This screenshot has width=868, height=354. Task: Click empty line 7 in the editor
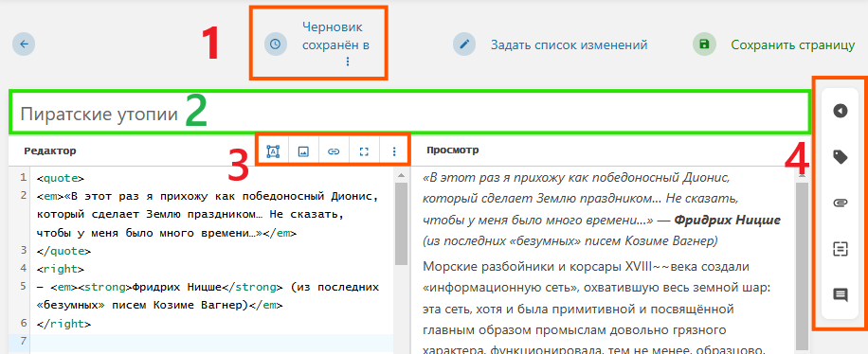[213, 342]
